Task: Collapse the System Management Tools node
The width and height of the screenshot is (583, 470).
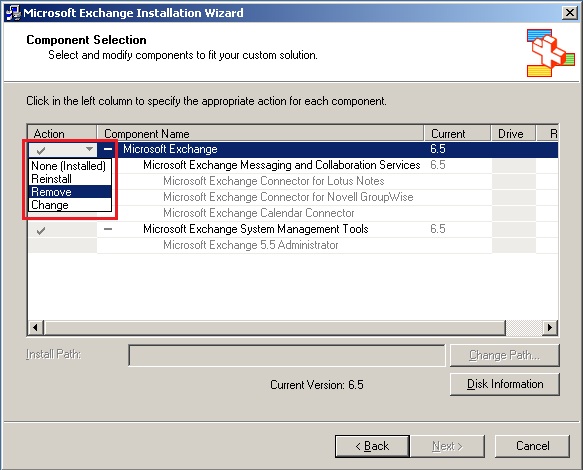Action: pos(108,229)
